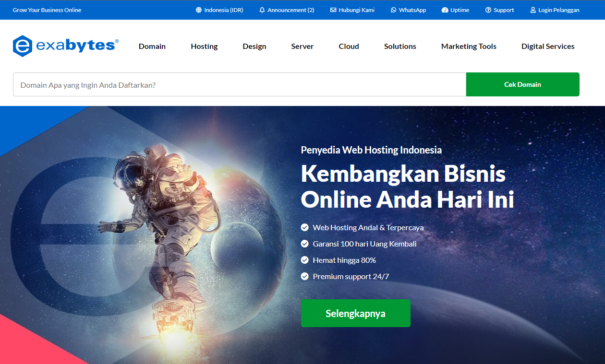Expand the Server navigation menu
This screenshot has width=605, height=364.
coord(302,47)
